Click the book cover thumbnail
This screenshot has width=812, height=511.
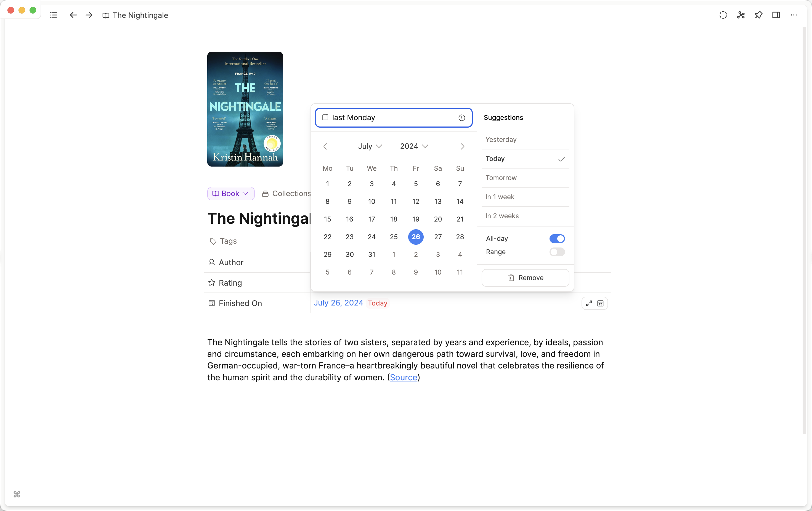tap(245, 109)
